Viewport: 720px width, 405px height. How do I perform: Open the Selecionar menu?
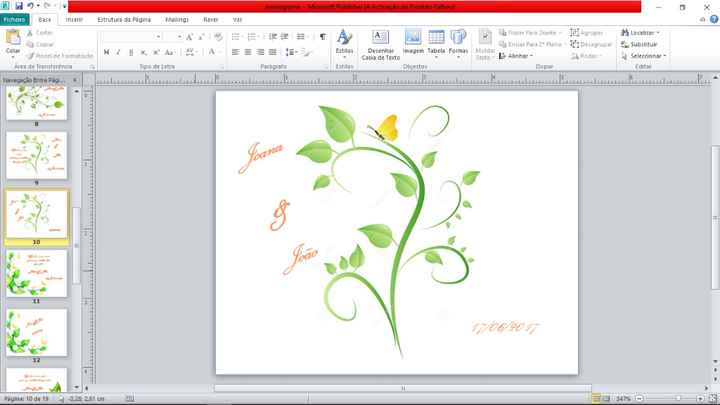[643, 56]
